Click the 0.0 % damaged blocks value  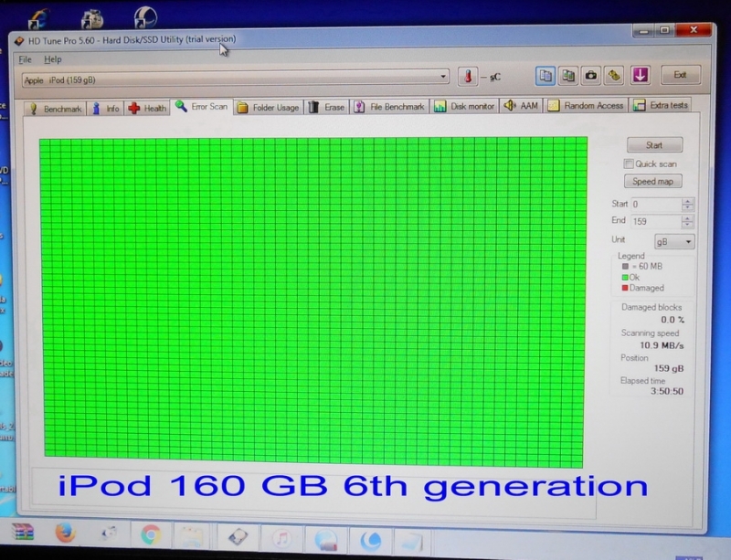tap(673, 320)
